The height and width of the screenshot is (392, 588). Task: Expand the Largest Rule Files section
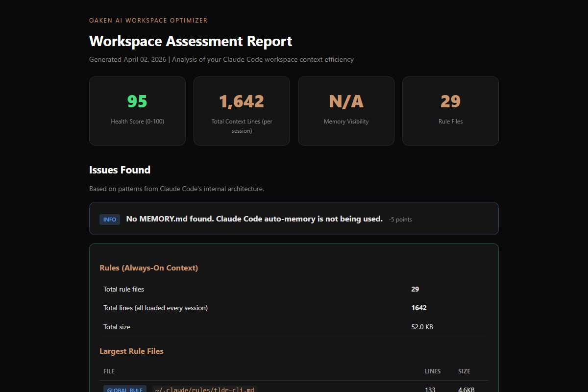pyautogui.click(x=131, y=351)
